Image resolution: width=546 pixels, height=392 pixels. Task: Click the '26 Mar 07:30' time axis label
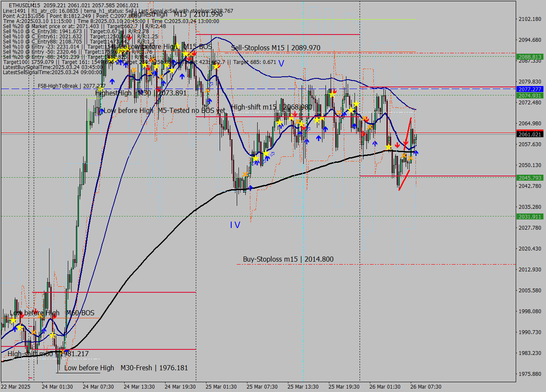[426, 386]
